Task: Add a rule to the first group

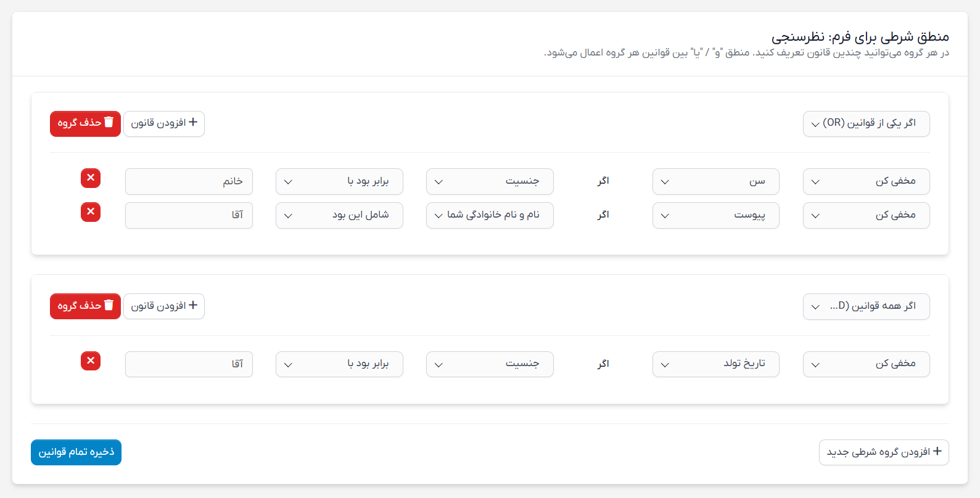Action: click(x=164, y=123)
